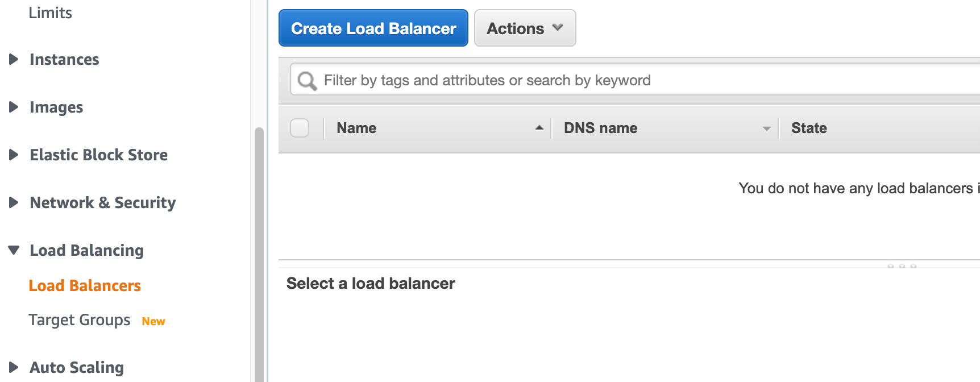Click the search magnifier icon

[x=307, y=81]
